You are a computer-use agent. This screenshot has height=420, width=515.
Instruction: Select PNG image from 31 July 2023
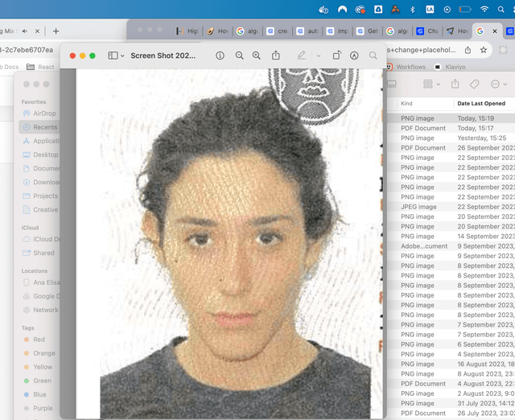(x=451, y=403)
